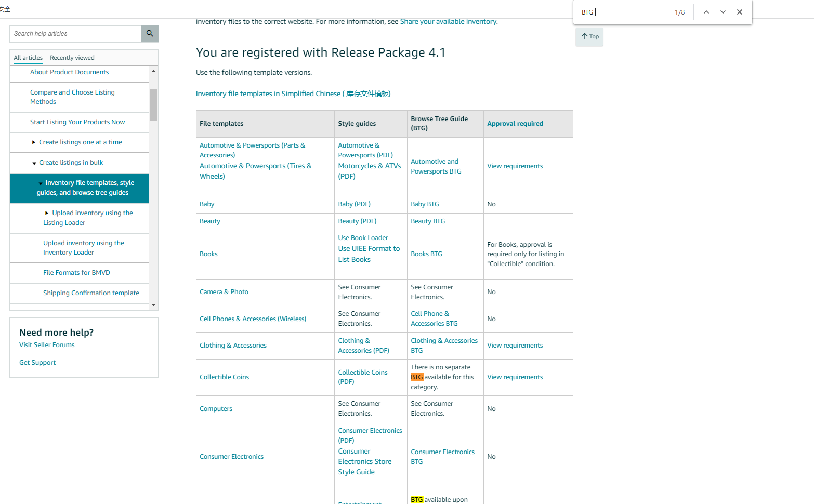
Task: Open About Product Documents article
Action: pos(69,72)
